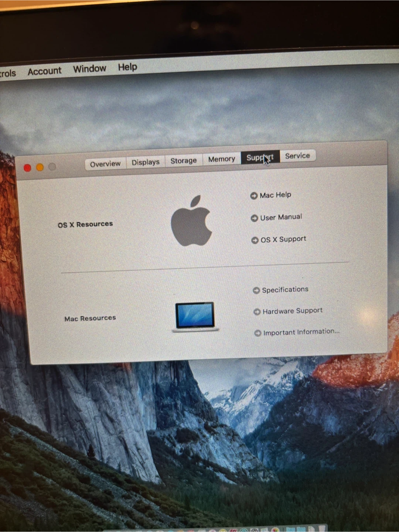Open the Account menu in menu bar
Screen dimensions: 399x532
[x=45, y=71]
